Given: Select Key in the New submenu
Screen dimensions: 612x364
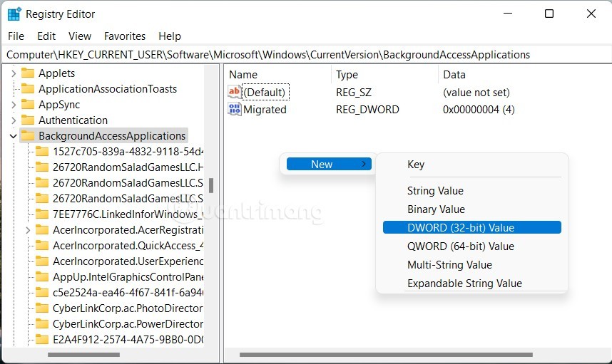Looking at the screenshot, I should tap(416, 165).
